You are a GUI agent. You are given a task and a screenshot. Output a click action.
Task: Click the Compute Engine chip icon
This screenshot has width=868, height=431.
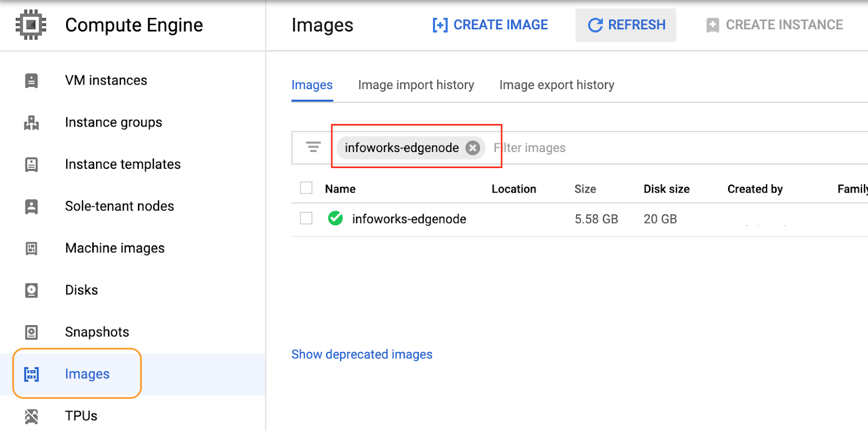31,24
